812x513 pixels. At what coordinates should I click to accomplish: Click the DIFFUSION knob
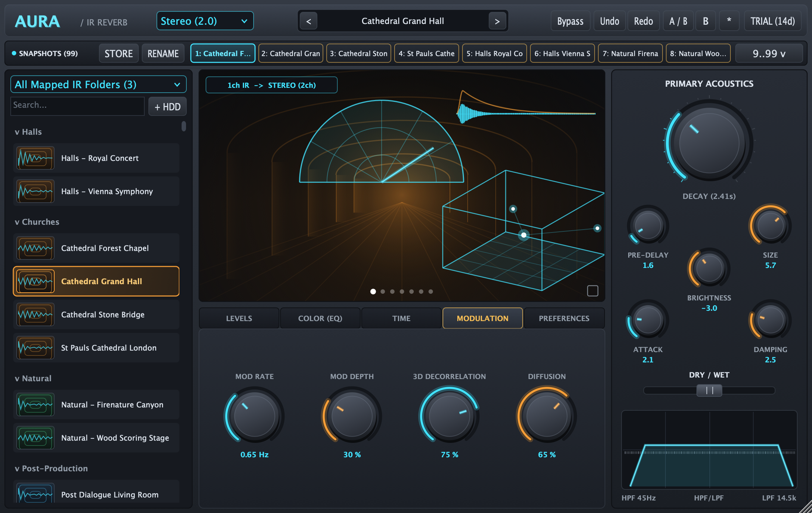[x=547, y=416]
